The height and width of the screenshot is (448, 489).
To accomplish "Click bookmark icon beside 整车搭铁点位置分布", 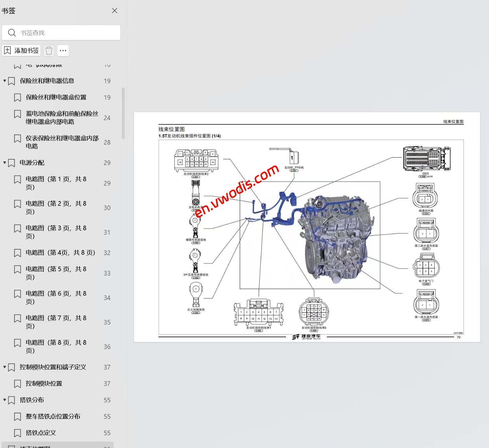I will pyautogui.click(x=17, y=416).
